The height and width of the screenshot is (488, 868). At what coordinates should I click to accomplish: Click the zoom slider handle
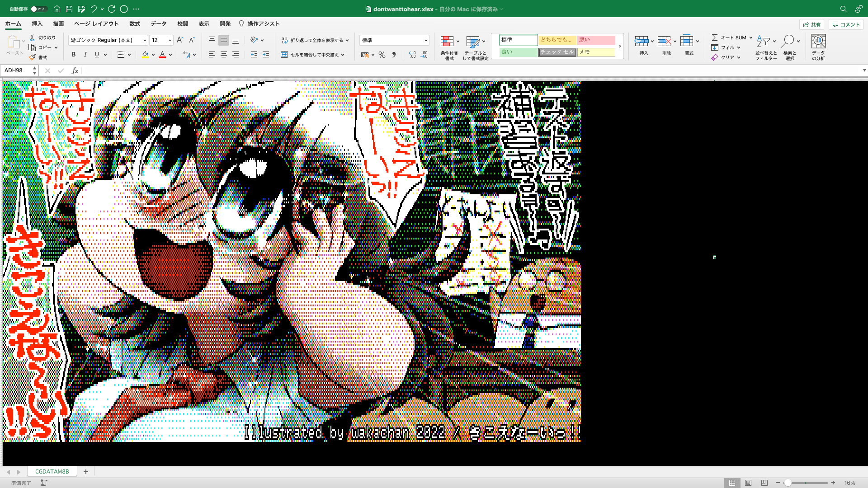pos(788,483)
